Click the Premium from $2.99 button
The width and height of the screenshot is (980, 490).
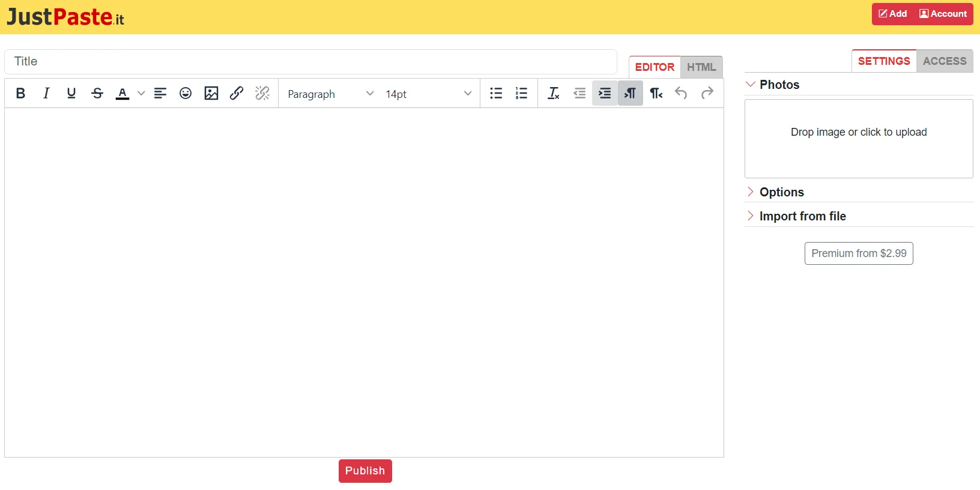859,253
